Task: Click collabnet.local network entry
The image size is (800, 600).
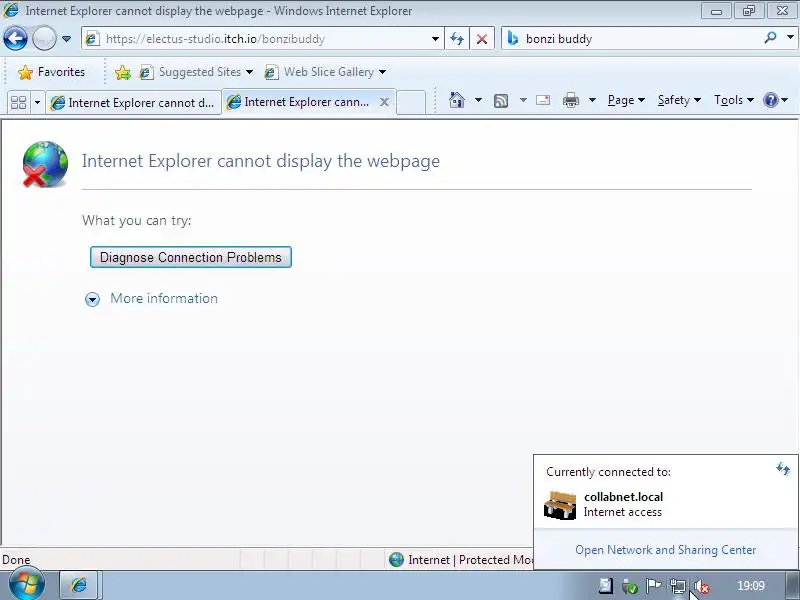Action: click(x=666, y=504)
